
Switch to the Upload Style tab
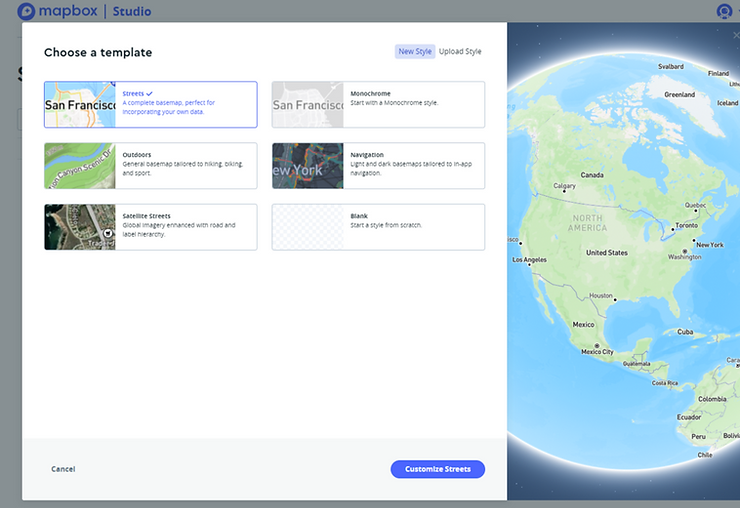click(x=460, y=51)
